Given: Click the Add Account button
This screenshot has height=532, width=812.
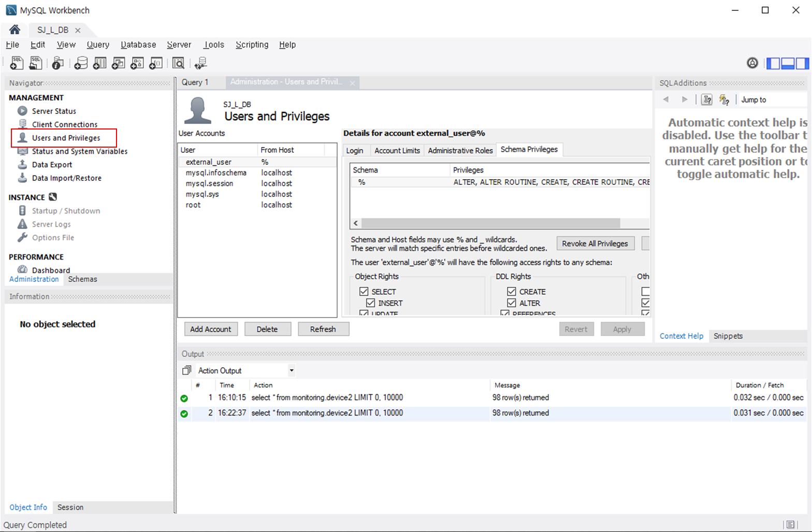Looking at the screenshot, I should click(211, 329).
